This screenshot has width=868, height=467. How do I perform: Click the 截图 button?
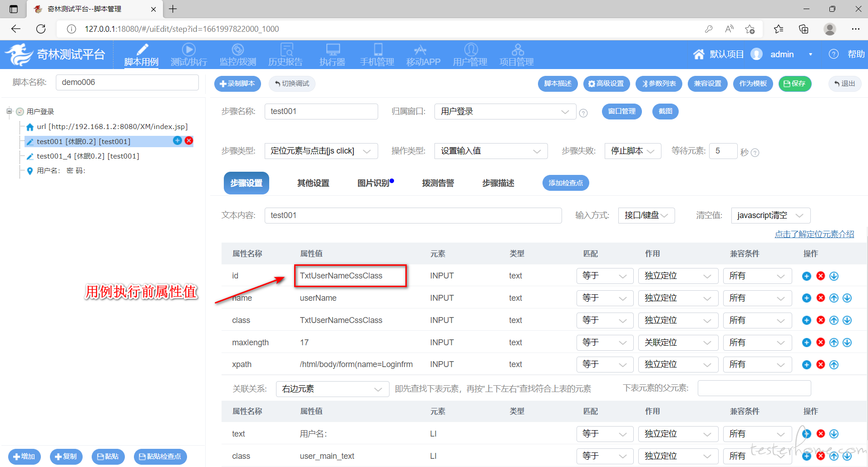tap(665, 111)
